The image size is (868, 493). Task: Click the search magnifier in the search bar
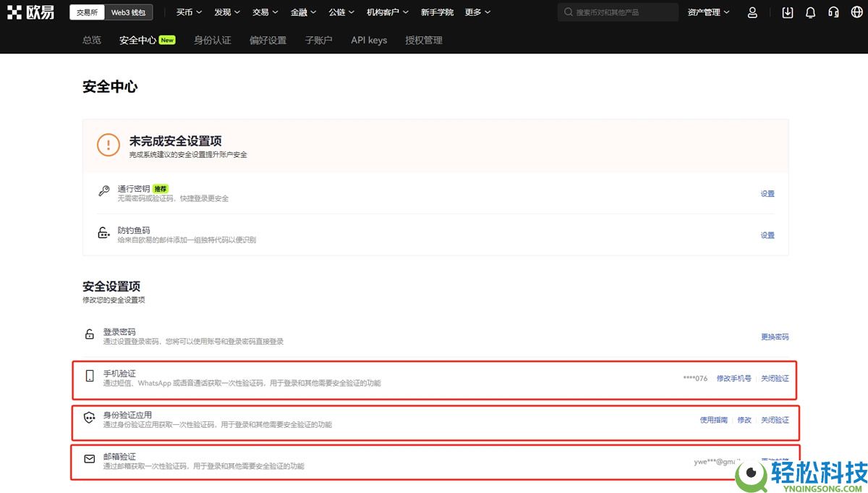(x=569, y=12)
